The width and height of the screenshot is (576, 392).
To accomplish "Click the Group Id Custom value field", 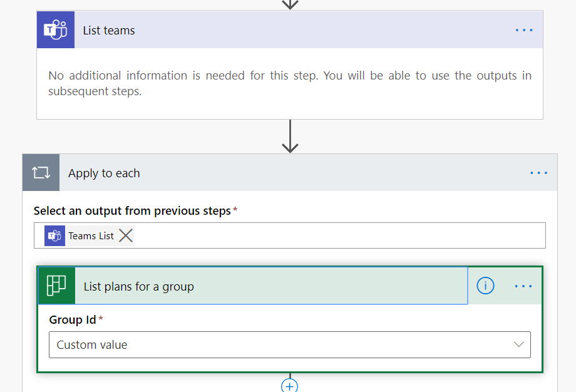I will tap(290, 344).
